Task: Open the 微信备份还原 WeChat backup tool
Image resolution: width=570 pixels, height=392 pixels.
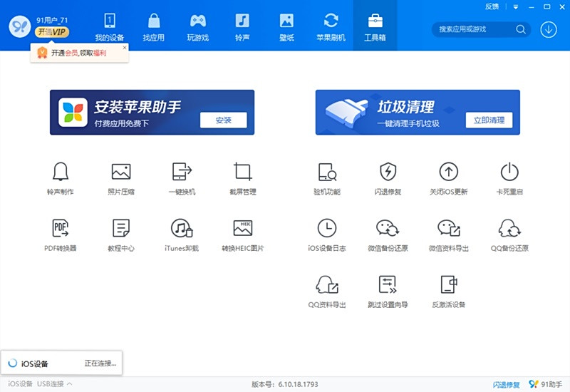Action: (x=388, y=229)
